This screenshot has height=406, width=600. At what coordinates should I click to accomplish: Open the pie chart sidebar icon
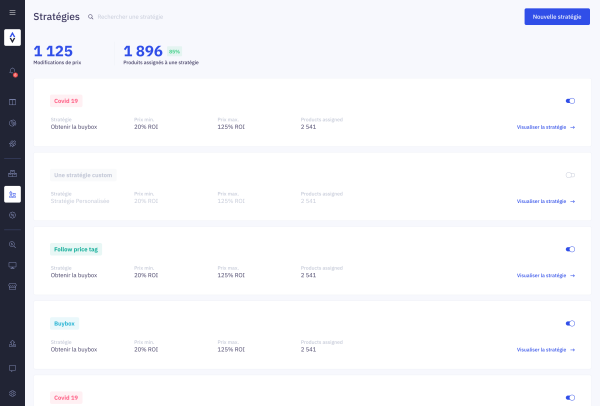click(12, 123)
